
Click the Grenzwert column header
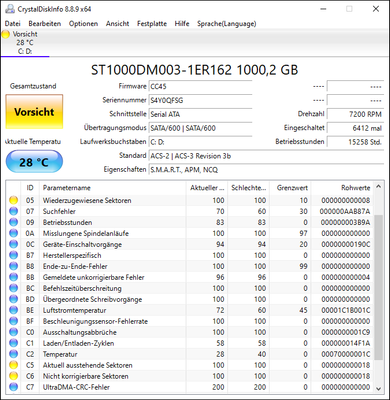(290, 188)
